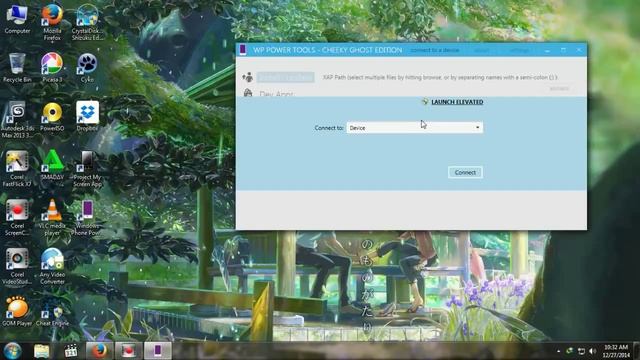The image size is (640, 360).
Task: Open the Windows Start menu
Action: pos(12,351)
